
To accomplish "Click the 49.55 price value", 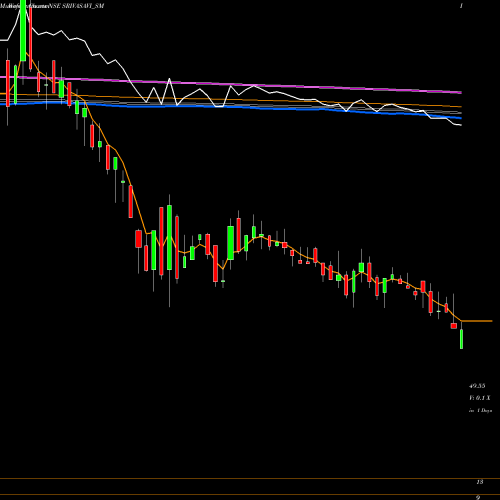I will (x=477, y=386).
